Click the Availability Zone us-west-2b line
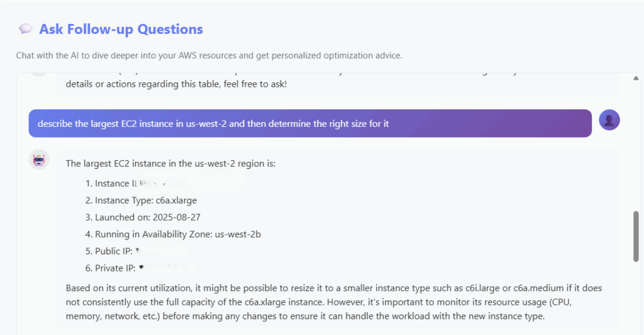 [x=173, y=234]
